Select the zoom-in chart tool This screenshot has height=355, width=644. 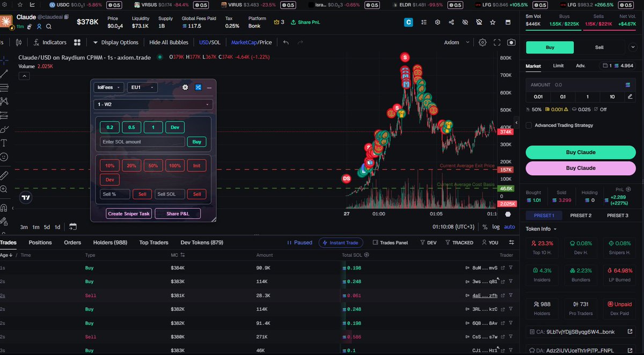pos(4,189)
